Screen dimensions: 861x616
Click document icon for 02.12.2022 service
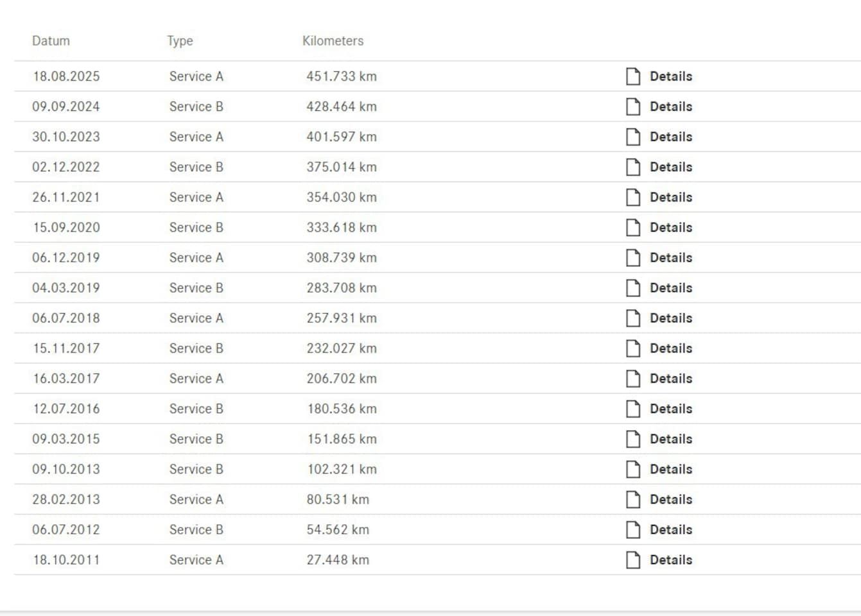[633, 167]
